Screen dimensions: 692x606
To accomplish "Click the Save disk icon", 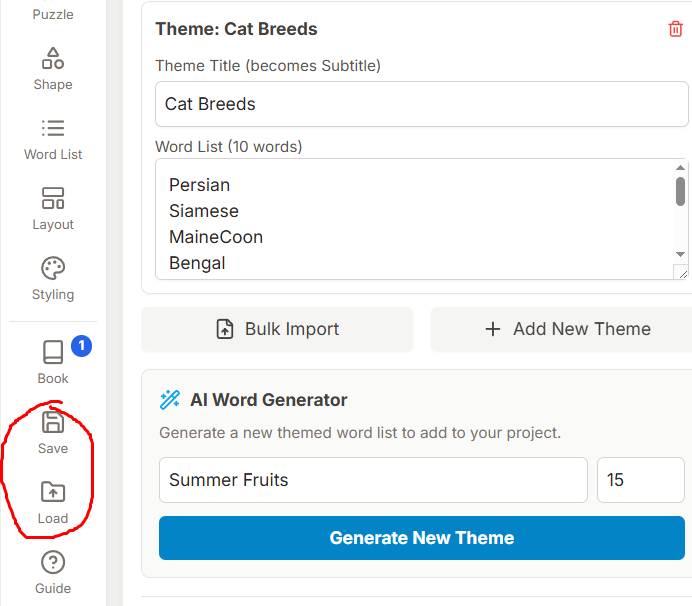I will pyautogui.click(x=53, y=422).
